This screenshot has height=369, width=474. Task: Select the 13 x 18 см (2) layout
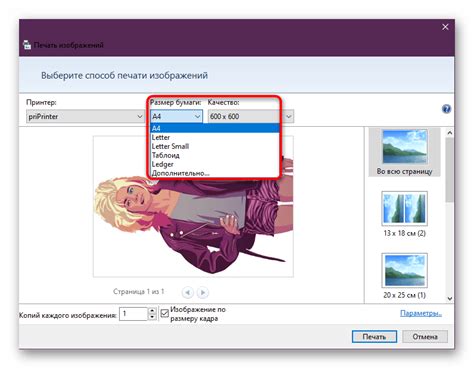[x=404, y=214]
